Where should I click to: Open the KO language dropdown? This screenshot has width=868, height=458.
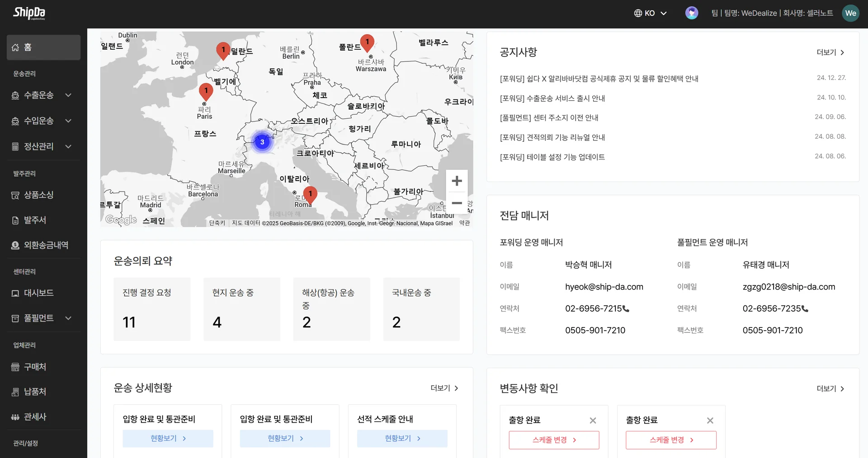pyautogui.click(x=650, y=13)
